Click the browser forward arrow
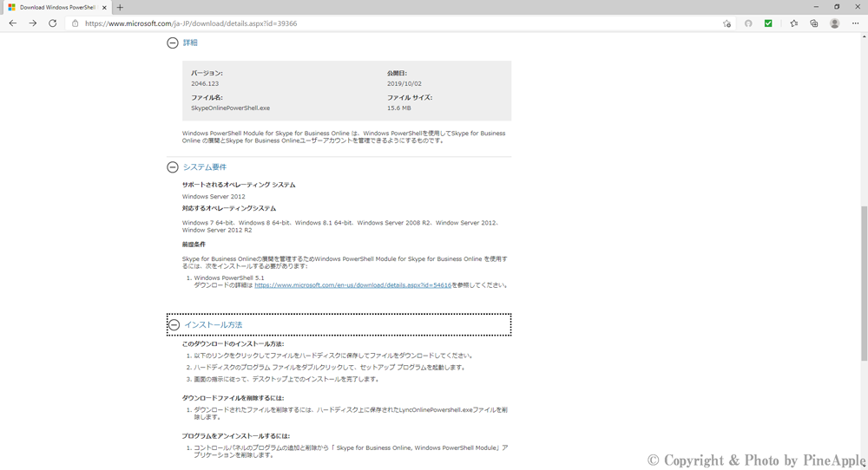 [32, 23]
